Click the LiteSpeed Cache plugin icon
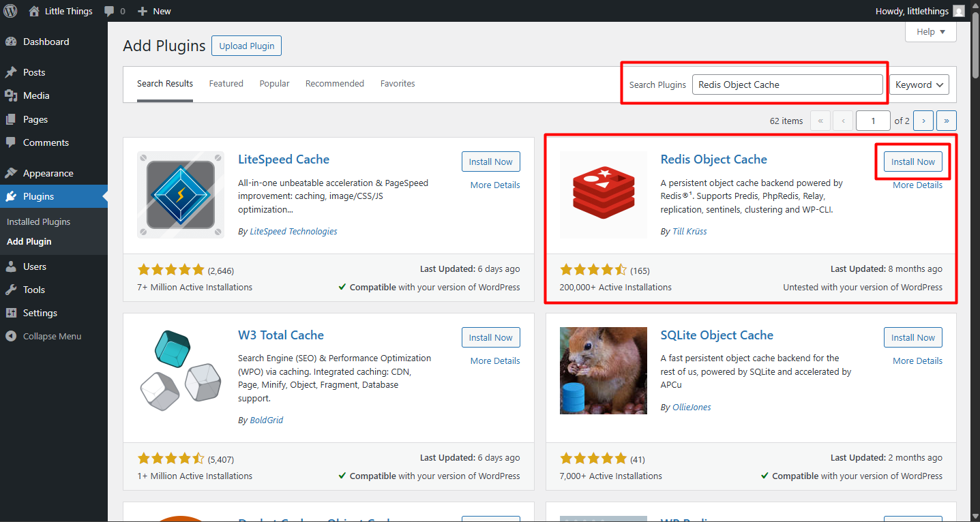The image size is (980, 522). click(181, 195)
